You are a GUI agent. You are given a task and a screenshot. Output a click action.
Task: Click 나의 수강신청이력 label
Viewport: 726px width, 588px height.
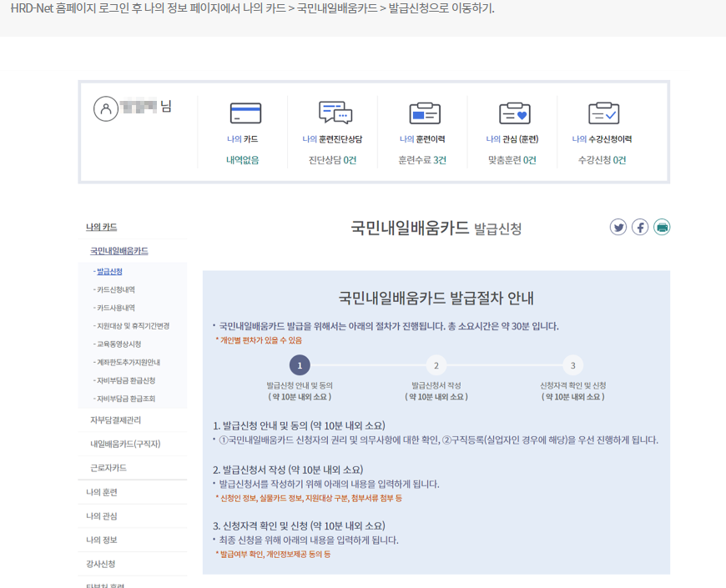(602, 139)
